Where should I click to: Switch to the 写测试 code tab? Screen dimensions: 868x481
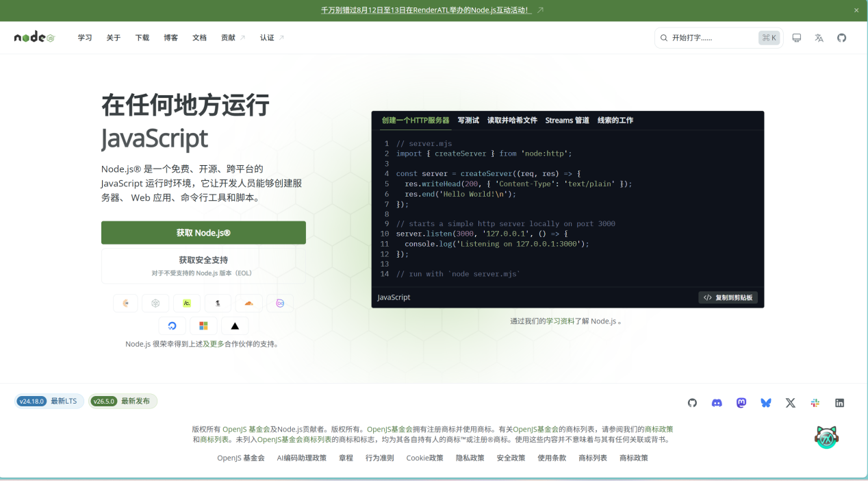pyautogui.click(x=468, y=120)
